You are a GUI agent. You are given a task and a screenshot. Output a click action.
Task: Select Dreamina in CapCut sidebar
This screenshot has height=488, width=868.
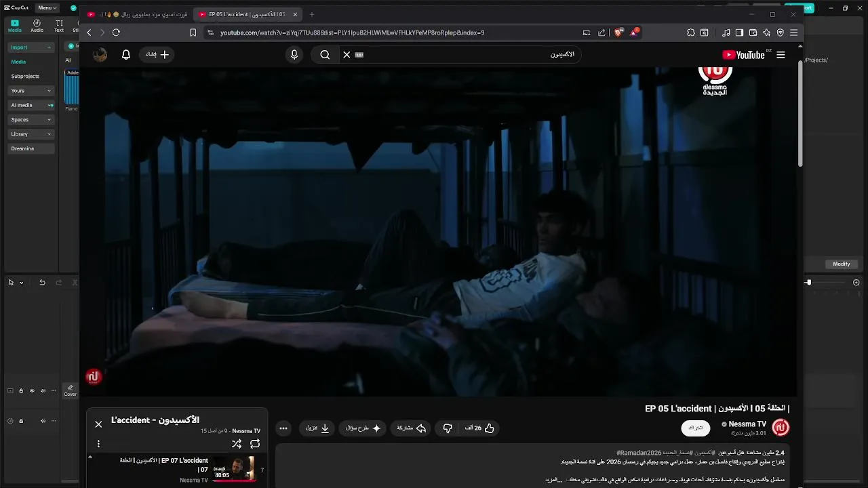point(31,148)
